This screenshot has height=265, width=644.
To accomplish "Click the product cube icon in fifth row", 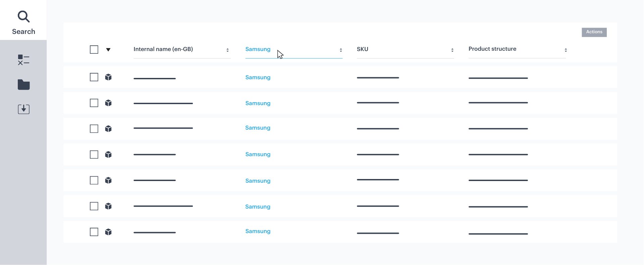I will pos(108,180).
